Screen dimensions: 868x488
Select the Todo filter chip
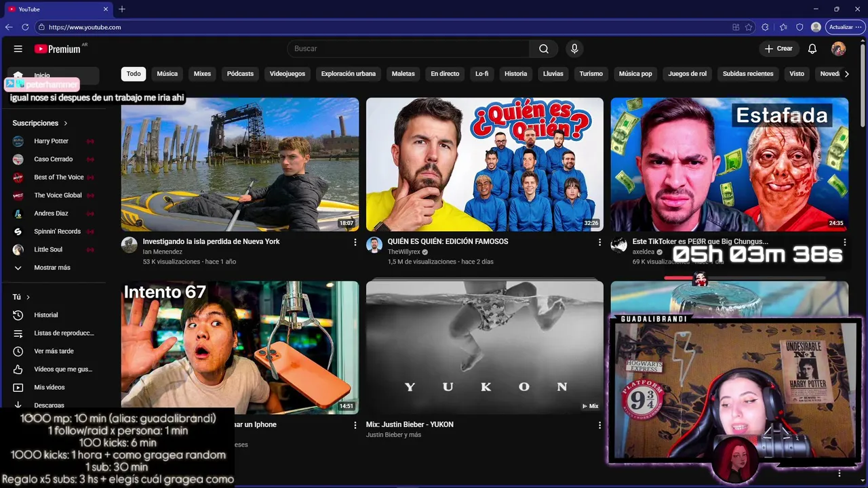[x=134, y=74]
